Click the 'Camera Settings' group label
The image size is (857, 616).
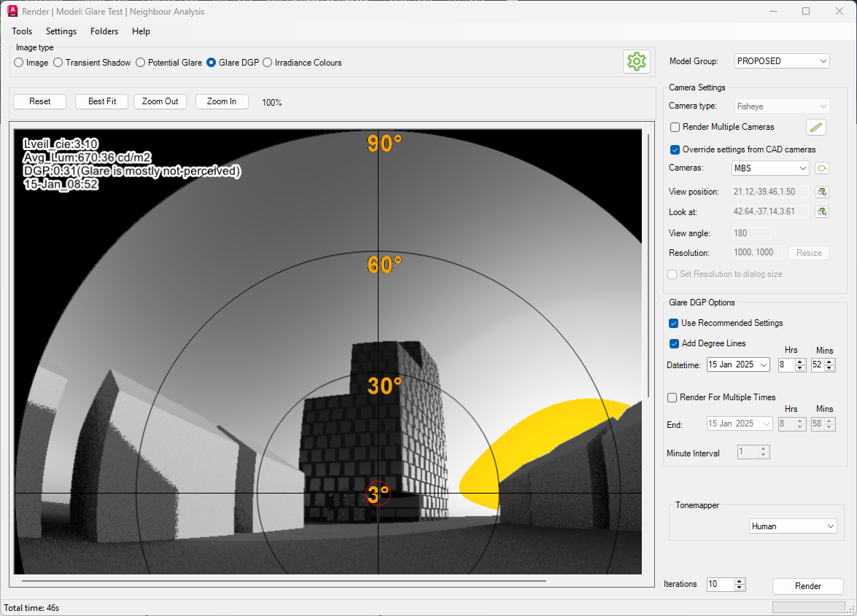(x=697, y=87)
